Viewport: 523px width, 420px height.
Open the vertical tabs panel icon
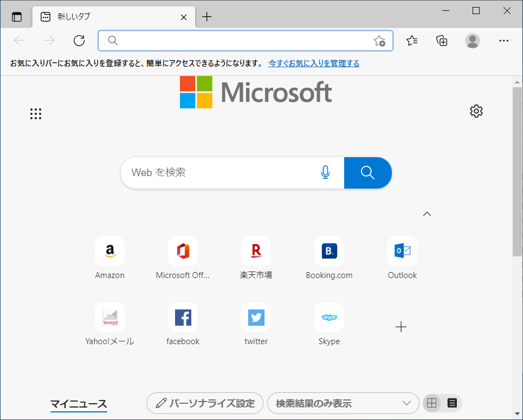pyautogui.click(x=17, y=17)
